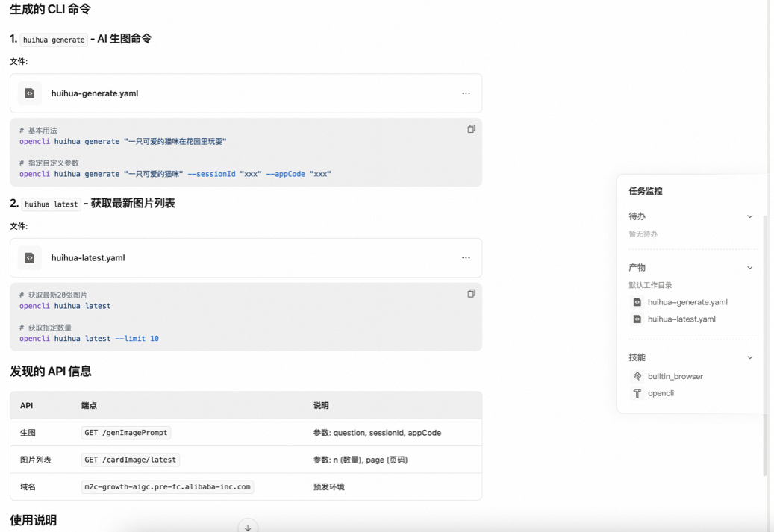The width and height of the screenshot is (774, 532).
Task: Open the more options menu on huihua-generate.yaml
Action: pyautogui.click(x=466, y=93)
